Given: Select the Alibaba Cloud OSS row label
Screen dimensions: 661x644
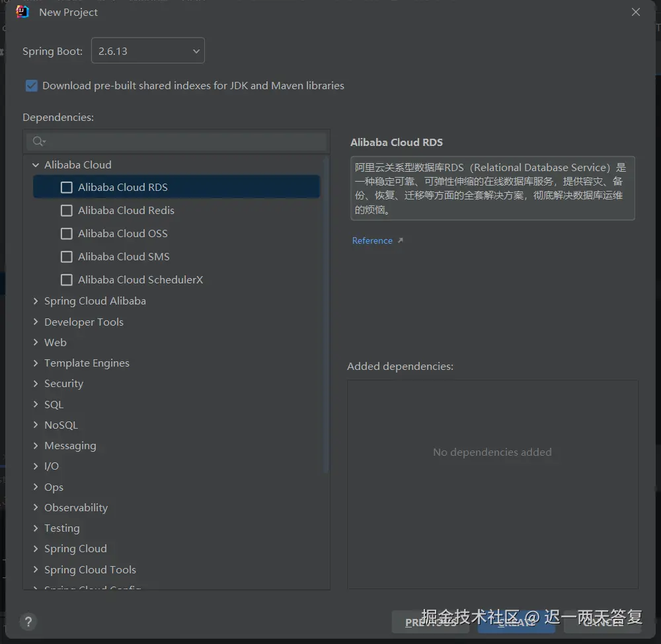Looking at the screenshot, I should click(123, 234).
